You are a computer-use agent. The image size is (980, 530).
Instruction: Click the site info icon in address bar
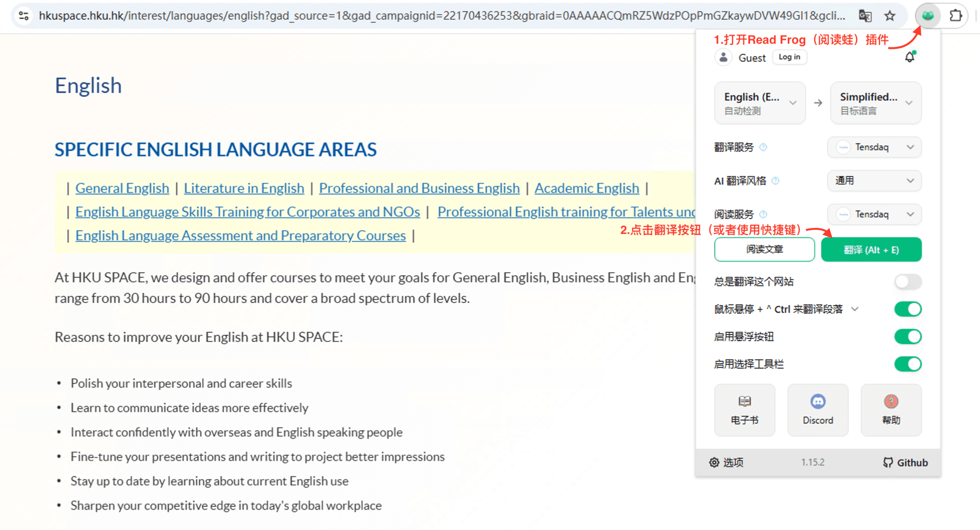click(24, 16)
